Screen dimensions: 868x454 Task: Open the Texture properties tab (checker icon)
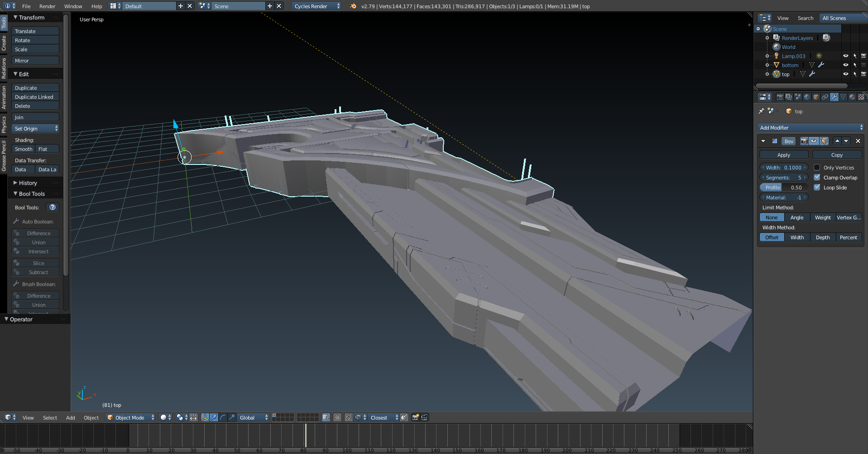861,97
